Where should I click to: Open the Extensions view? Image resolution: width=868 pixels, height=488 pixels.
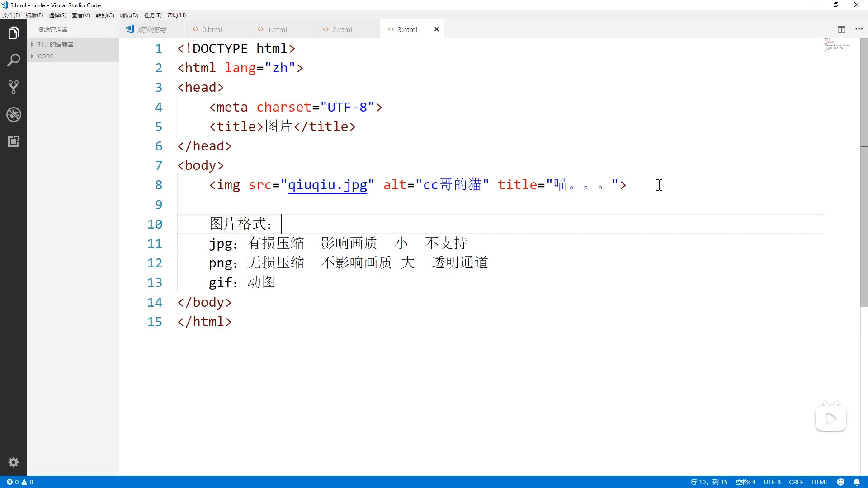14,141
